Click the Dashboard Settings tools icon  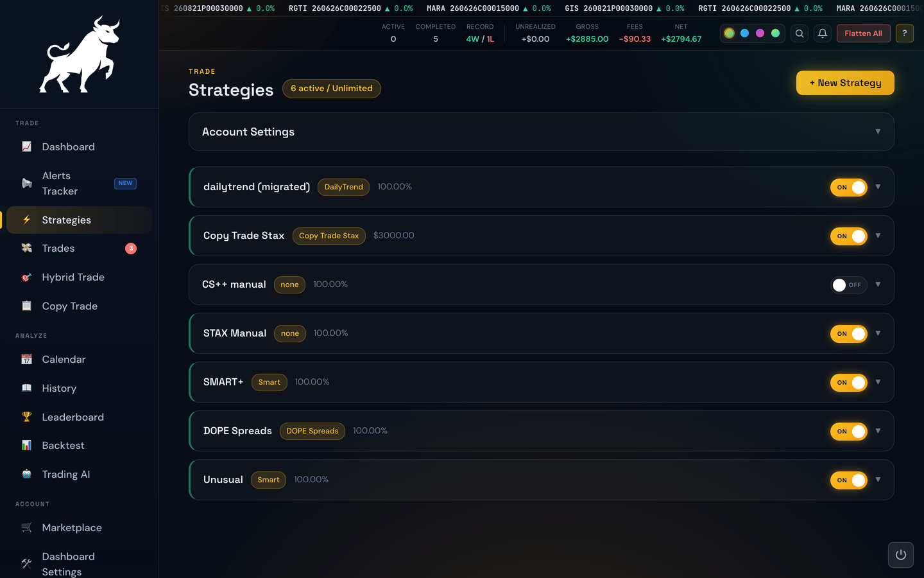26,564
